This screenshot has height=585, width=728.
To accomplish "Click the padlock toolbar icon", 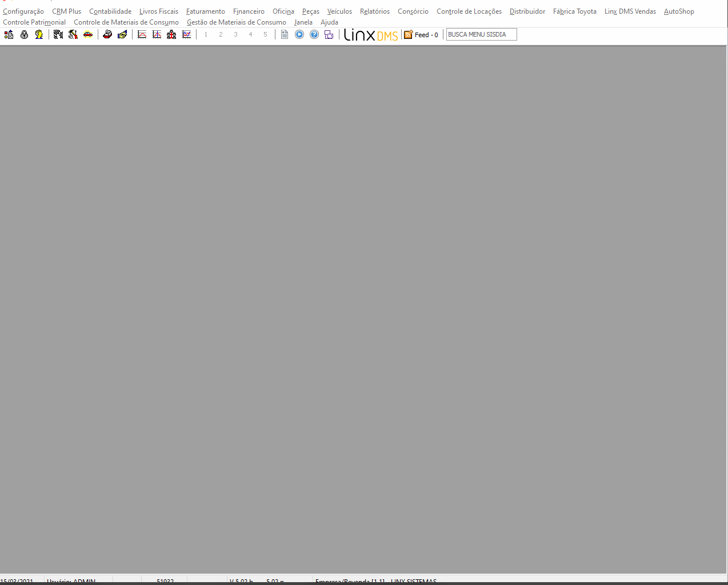I will pyautogui.click(x=24, y=35).
